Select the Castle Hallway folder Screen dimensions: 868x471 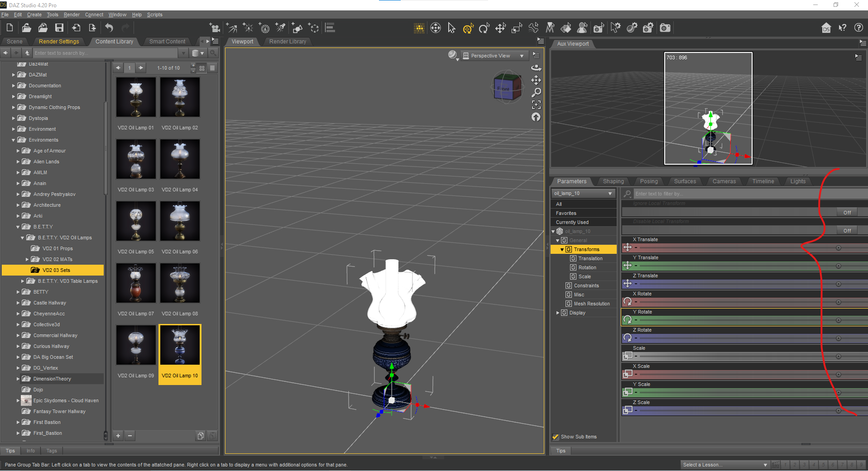[50, 303]
